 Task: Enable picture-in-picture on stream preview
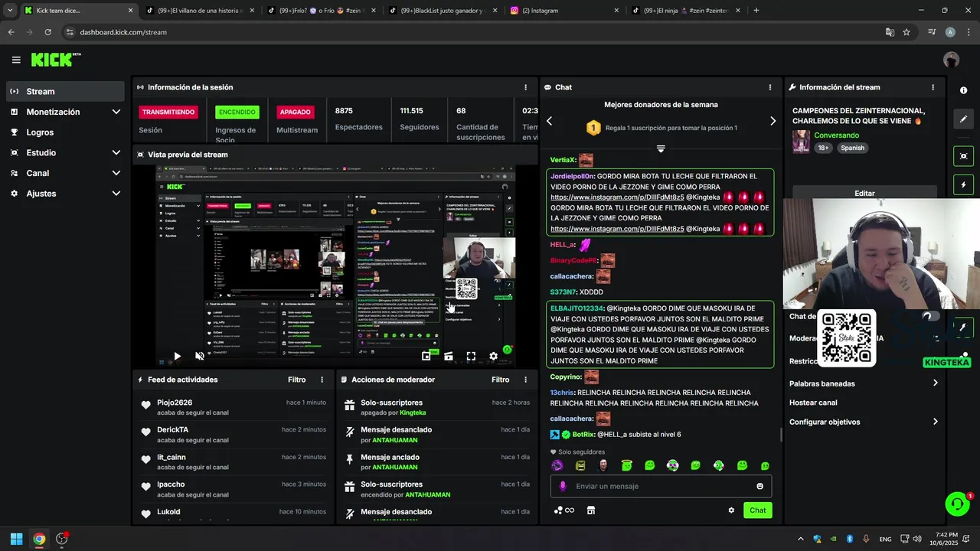(x=426, y=356)
